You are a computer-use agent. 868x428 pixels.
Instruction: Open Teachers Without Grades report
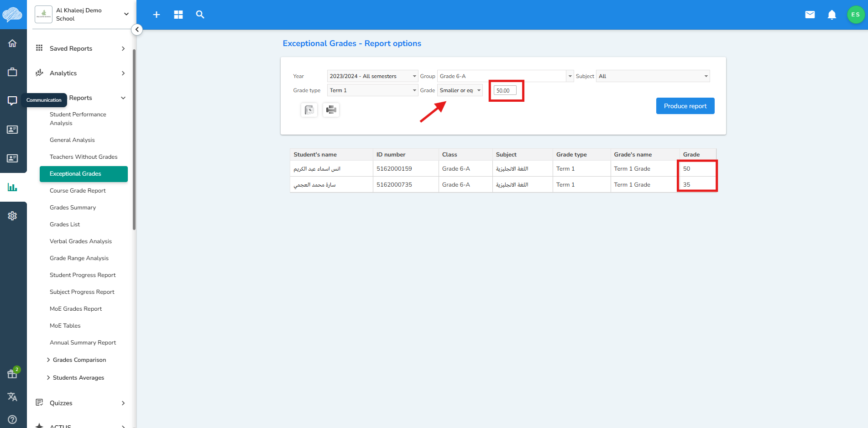(x=84, y=157)
